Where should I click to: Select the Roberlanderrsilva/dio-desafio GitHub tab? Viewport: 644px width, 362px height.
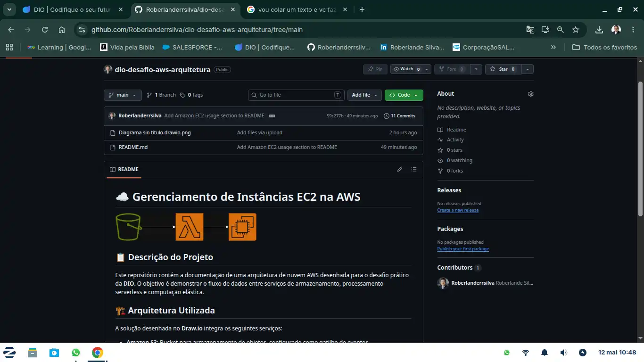(185, 9)
